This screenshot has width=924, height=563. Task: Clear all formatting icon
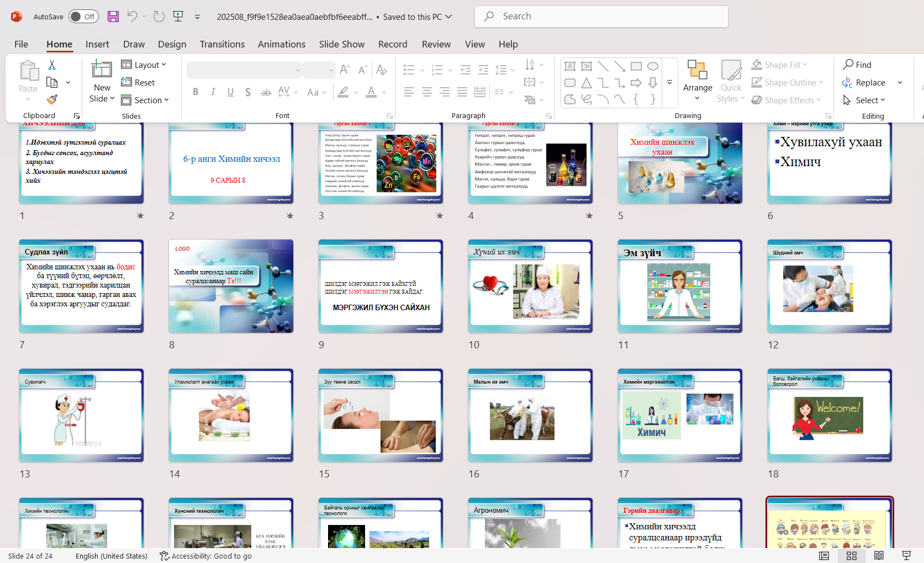(381, 70)
